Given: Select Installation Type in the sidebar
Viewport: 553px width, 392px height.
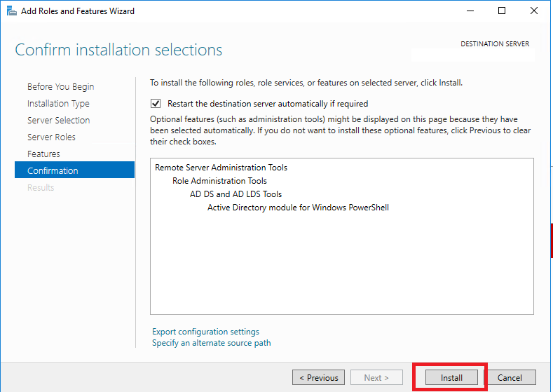Looking at the screenshot, I should pos(59,103).
